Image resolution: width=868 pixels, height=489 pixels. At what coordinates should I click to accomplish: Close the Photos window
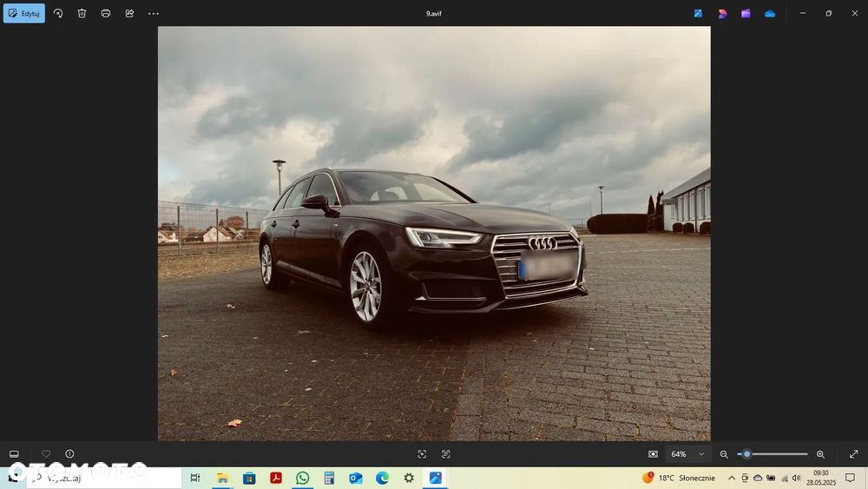(855, 13)
